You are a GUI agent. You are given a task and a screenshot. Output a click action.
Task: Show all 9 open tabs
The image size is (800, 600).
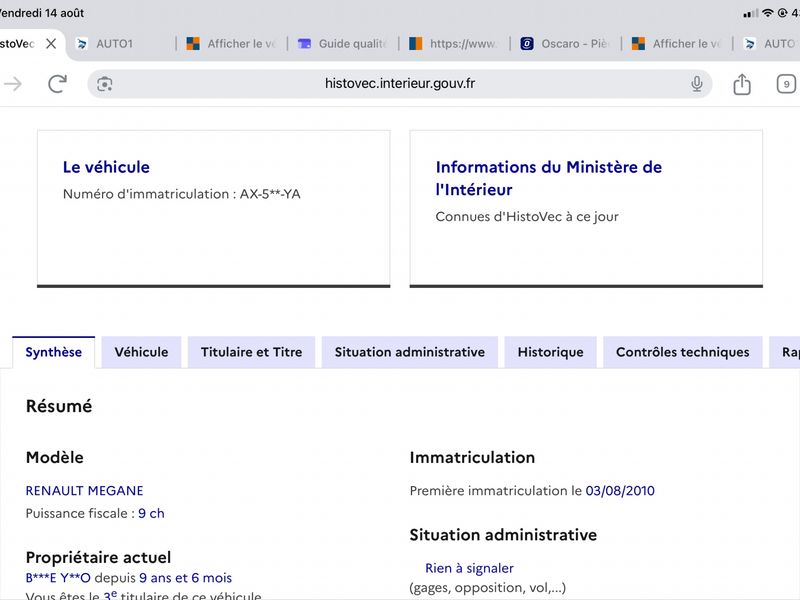pos(786,84)
